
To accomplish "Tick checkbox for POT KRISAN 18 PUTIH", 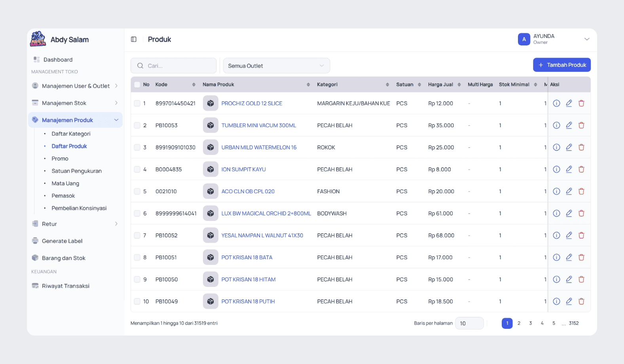I will pyautogui.click(x=137, y=302).
